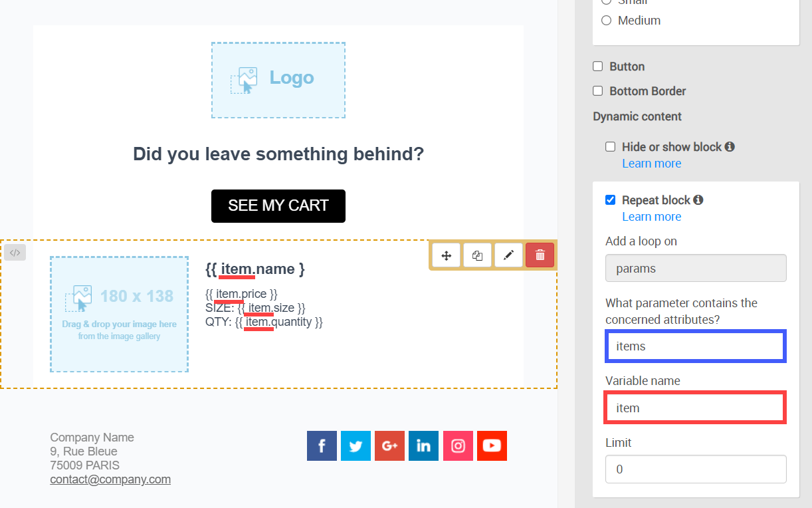
Task: Duplicate the repeat block with the copy icon
Action: 477,255
